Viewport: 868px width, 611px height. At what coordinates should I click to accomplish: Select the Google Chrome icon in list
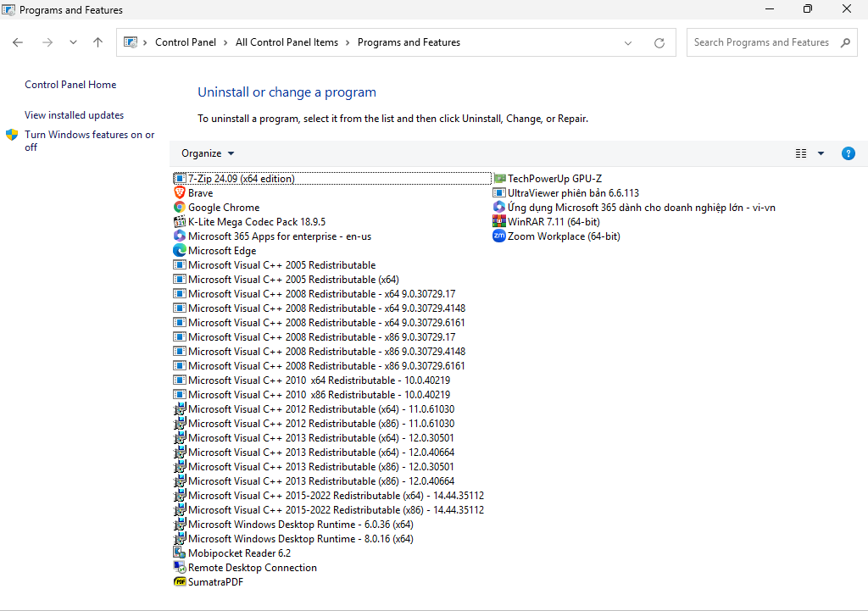[180, 208]
